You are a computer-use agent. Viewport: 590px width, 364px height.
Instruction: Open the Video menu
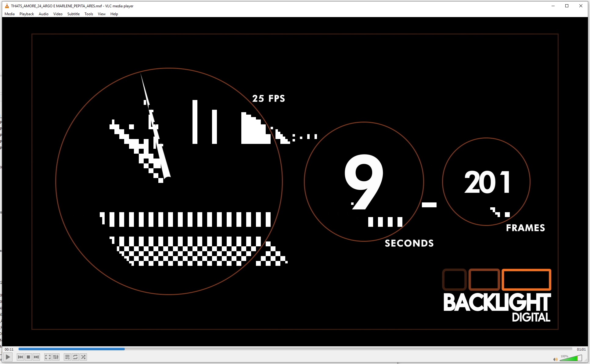pos(58,14)
